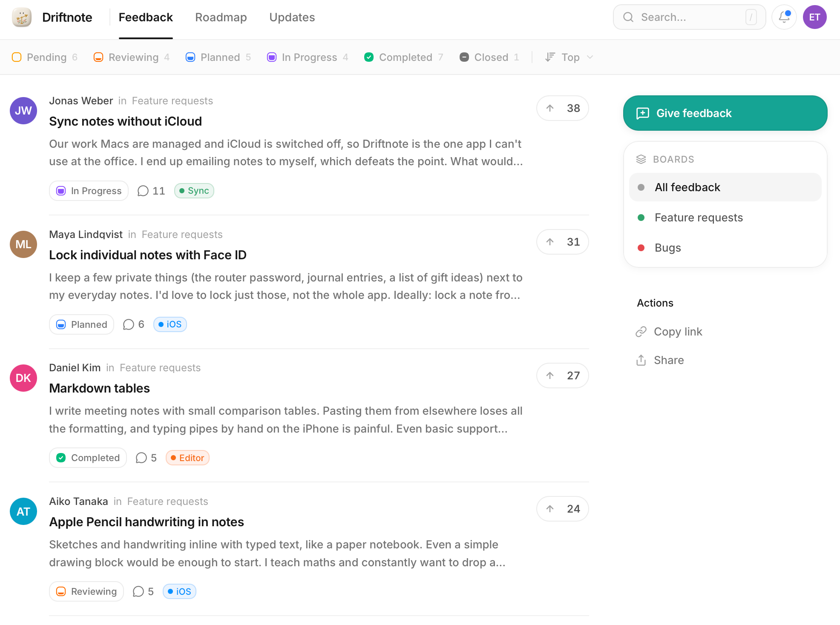Click the Aiko Tanaka author name
Image resolution: width=840 pixels, height=625 pixels.
point(78,502)
